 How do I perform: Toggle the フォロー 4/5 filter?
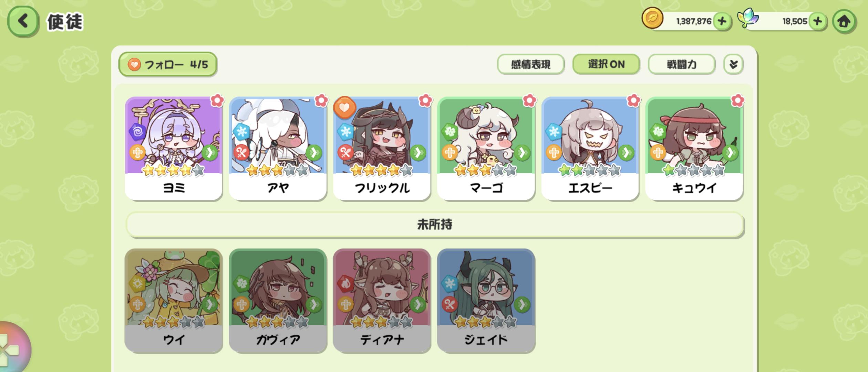tap(168, 64)
